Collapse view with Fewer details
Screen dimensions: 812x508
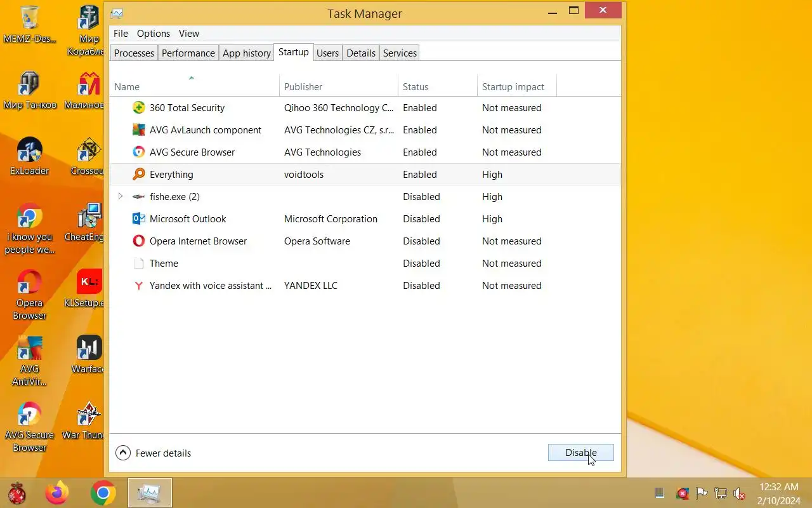click(153, 453)
